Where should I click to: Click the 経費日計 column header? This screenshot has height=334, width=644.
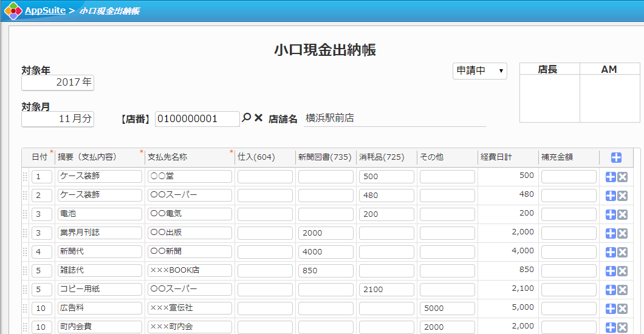(x=496, y=157)
